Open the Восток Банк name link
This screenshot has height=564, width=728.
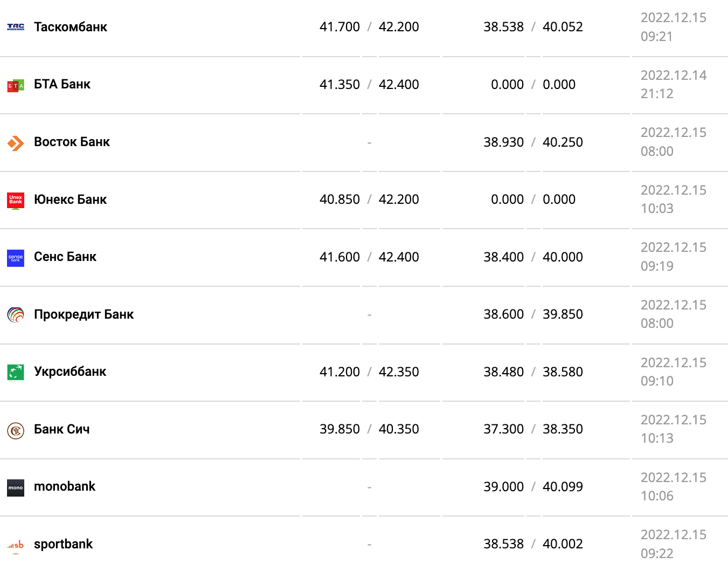pos(72,142)
